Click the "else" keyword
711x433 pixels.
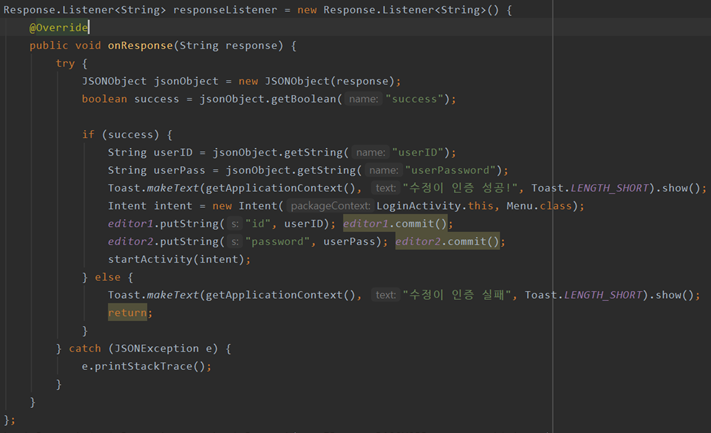[x=107, y=277]
